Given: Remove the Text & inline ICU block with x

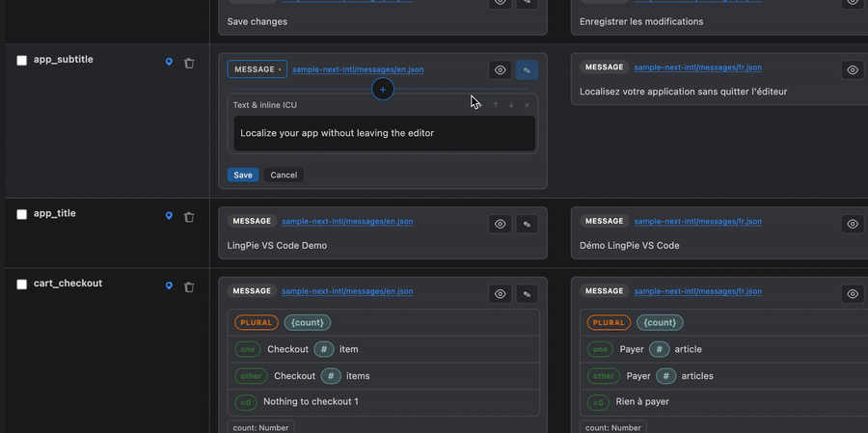Looking at the screenshot, I should click(x=527, y=105).
